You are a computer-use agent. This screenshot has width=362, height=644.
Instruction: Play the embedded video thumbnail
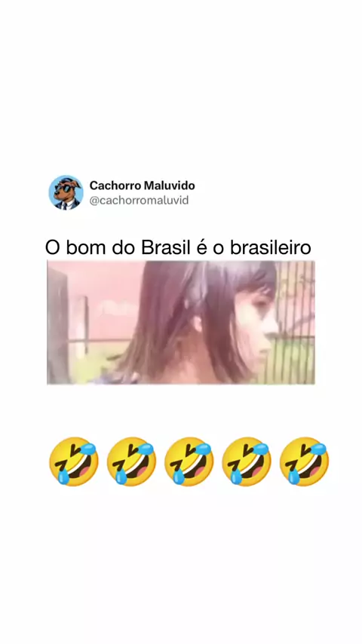(181, 323)
